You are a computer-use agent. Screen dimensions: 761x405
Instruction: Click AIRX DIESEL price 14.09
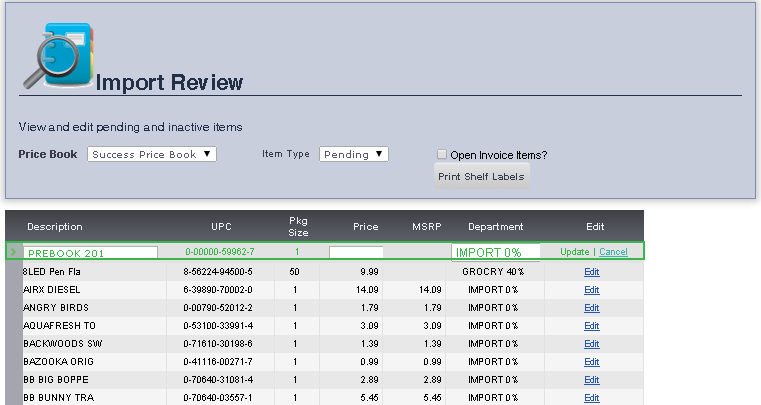point(367,289)
